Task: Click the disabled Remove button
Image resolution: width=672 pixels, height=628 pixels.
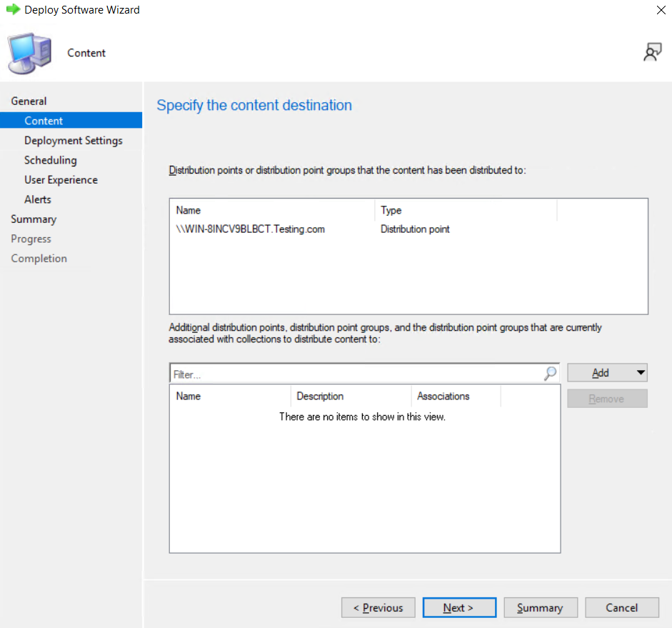Action: 607,399
